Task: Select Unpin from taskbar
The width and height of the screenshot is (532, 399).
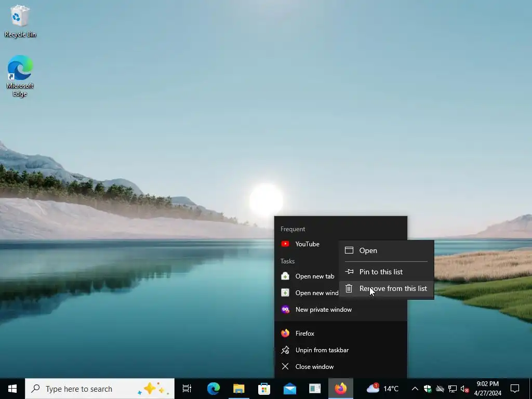Action: tap(341, 350)
